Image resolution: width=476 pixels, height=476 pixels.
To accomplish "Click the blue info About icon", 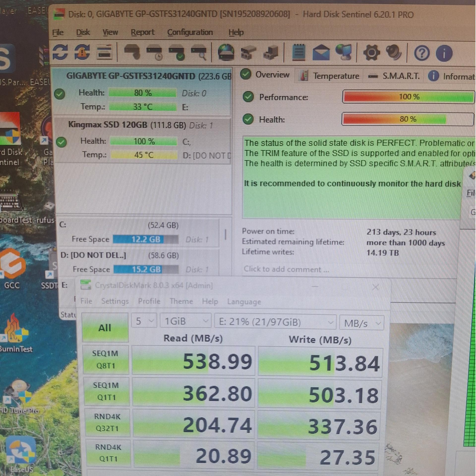I will [444, 53].
